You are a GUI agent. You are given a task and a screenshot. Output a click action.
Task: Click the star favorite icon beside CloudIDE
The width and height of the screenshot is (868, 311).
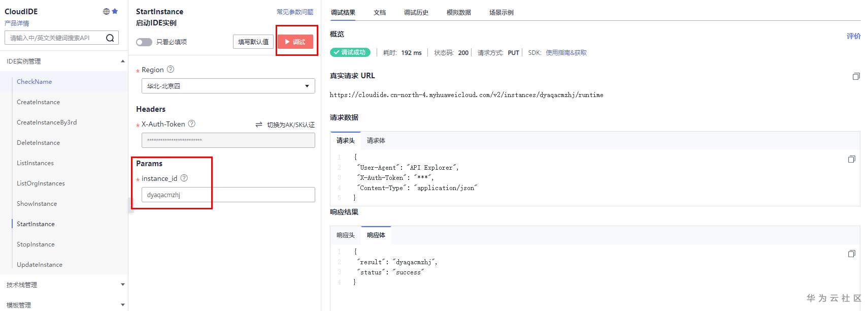[115, 11]
